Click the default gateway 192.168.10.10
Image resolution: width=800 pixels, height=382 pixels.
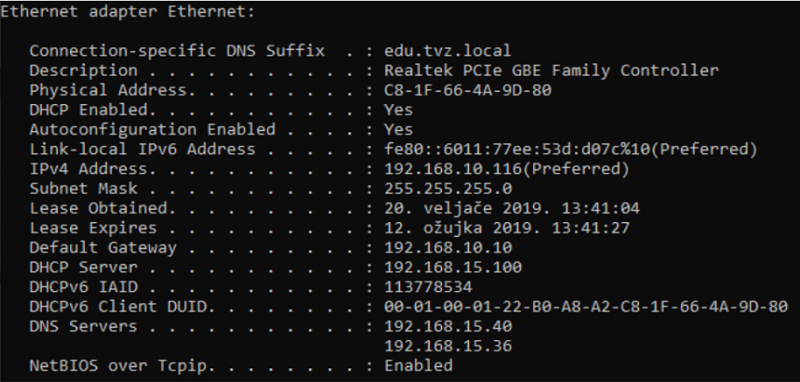[x=448, y=248]
